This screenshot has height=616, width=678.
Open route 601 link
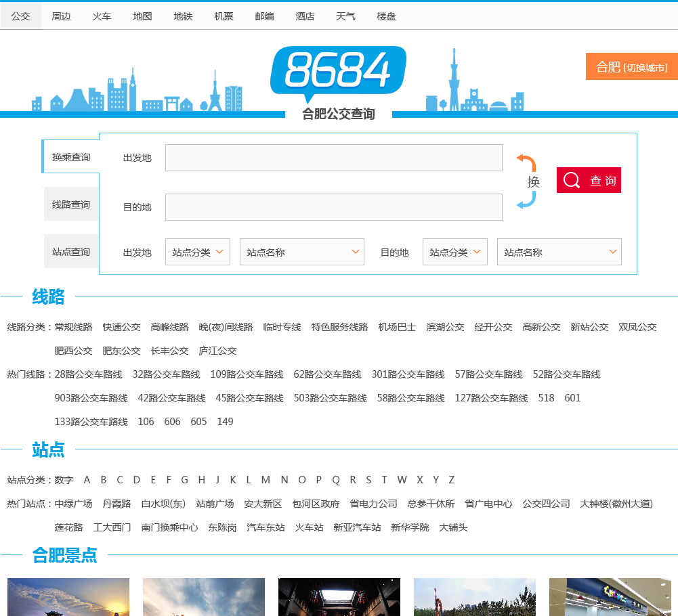coord(572,398)
